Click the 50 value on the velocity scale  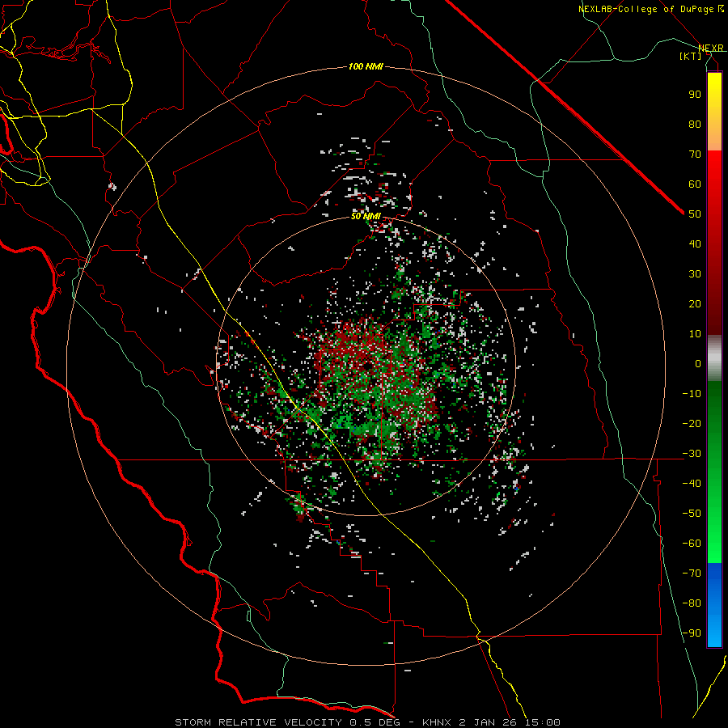pos(695,214)
